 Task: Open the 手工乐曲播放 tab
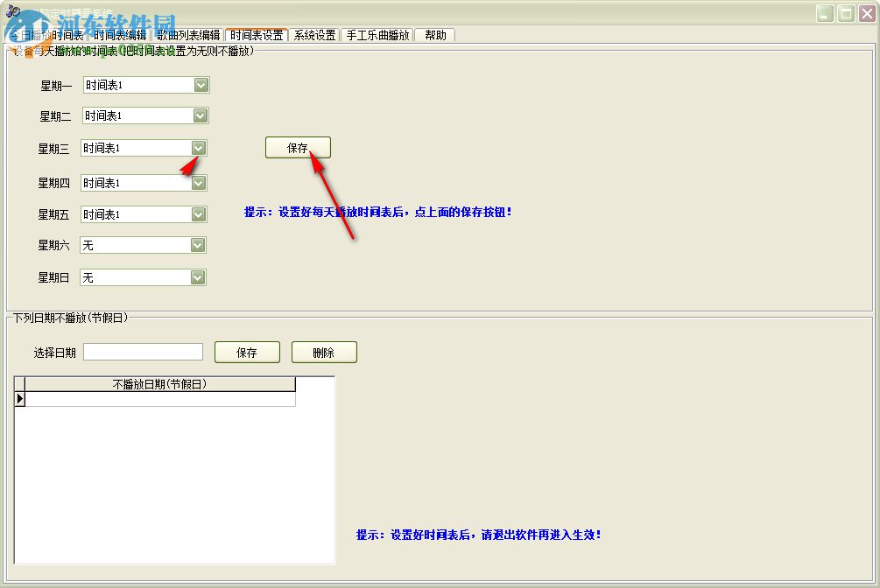(x=377, y=35)
